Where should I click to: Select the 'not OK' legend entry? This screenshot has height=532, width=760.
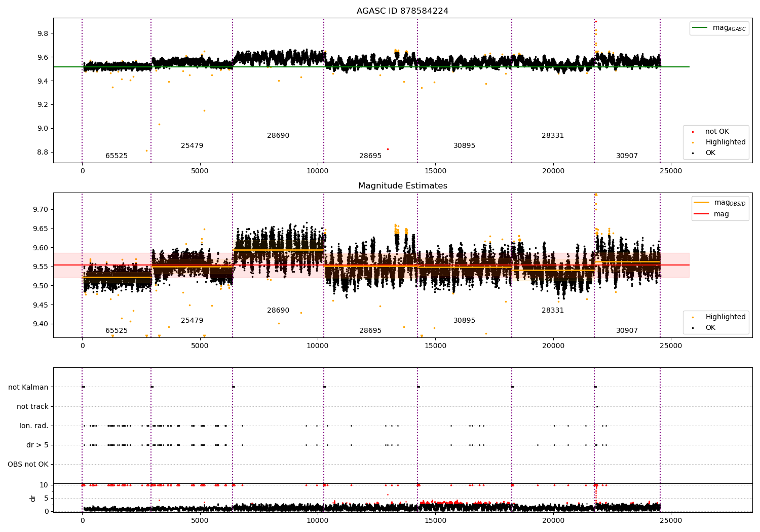tap(717, 132)
